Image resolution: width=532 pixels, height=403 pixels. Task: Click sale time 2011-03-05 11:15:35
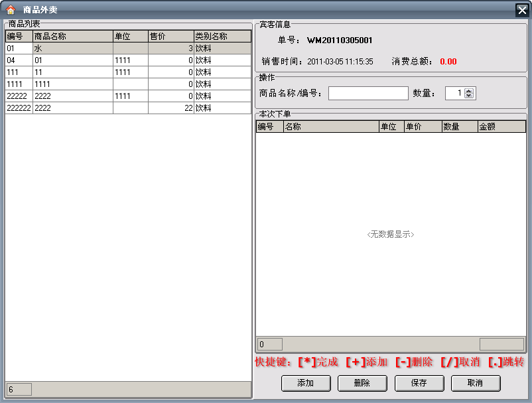click(x=340, y=62)
